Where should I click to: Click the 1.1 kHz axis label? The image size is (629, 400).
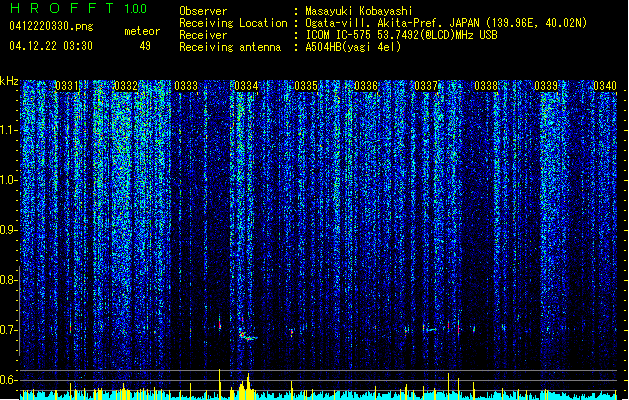tap(9, 130)
